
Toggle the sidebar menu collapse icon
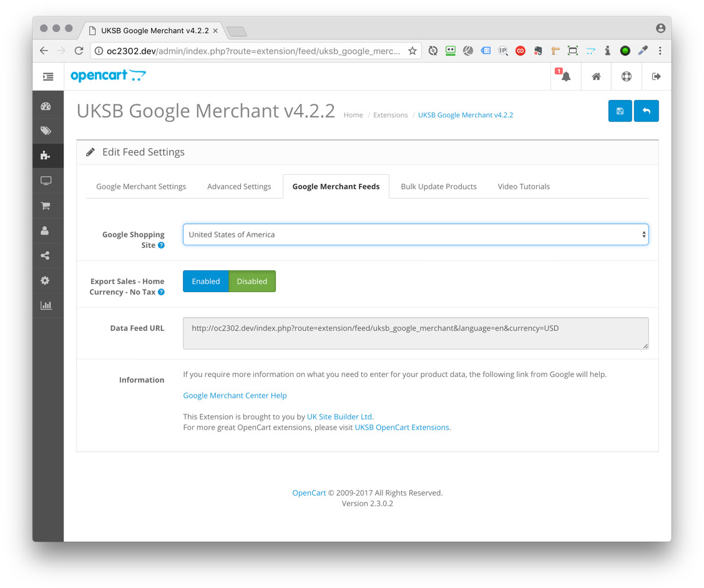(x=48, y=77)
